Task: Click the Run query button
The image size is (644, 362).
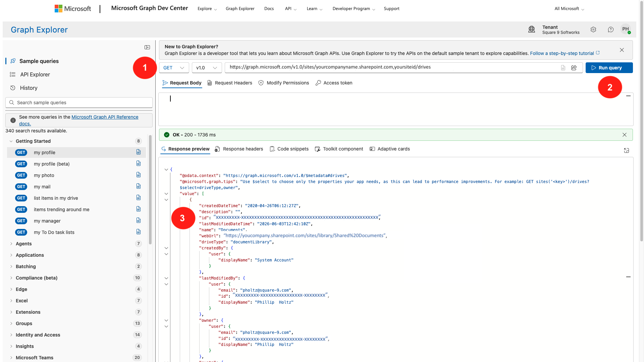Action: click(x=609, y=68)
